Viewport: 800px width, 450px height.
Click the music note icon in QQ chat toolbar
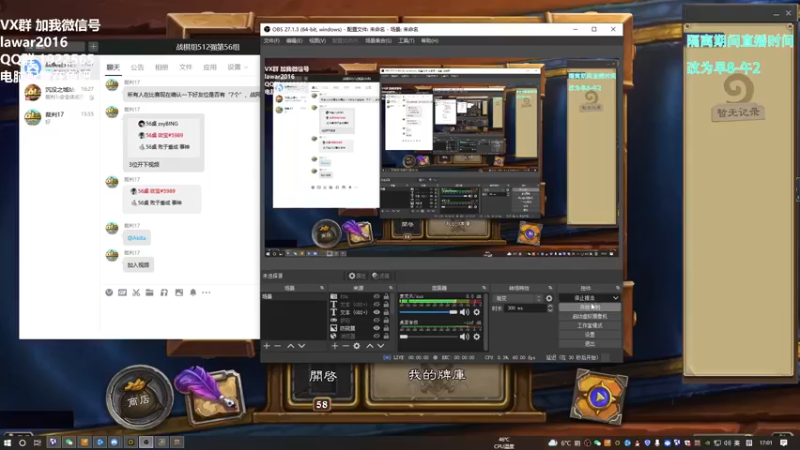164,292
